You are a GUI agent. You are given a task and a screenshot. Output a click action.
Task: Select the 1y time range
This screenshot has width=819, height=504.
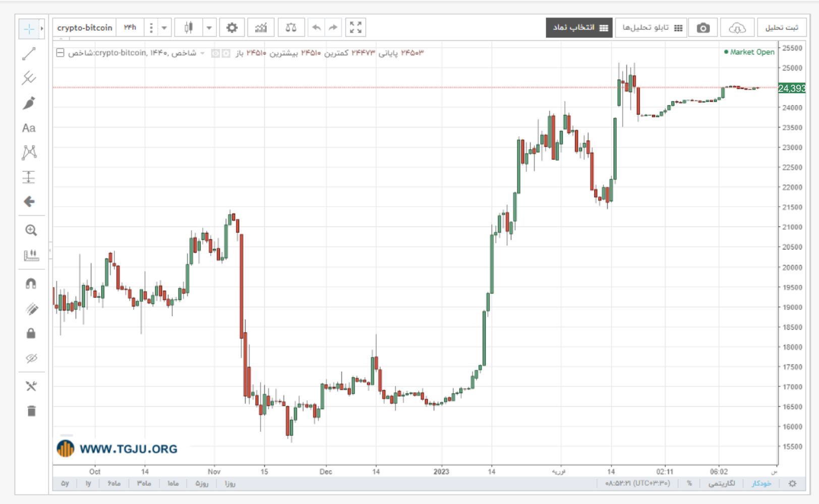coord(88,483)
